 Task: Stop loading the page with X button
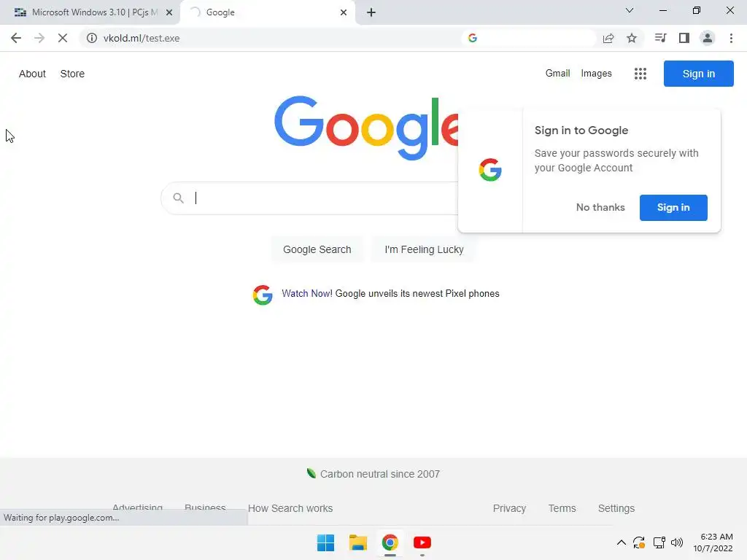click(63, 38)
